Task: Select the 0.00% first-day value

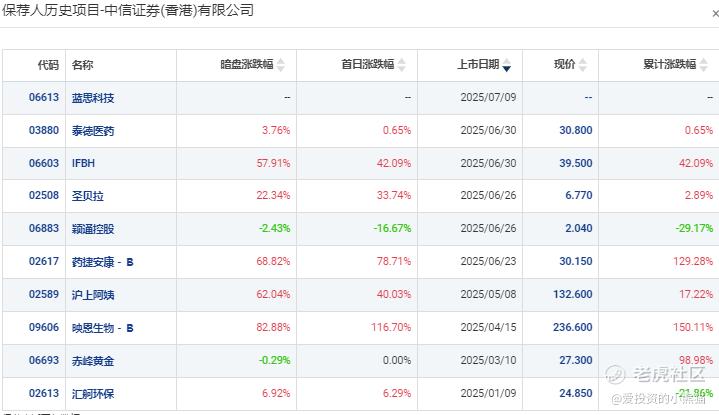Action: coord(397,360)
